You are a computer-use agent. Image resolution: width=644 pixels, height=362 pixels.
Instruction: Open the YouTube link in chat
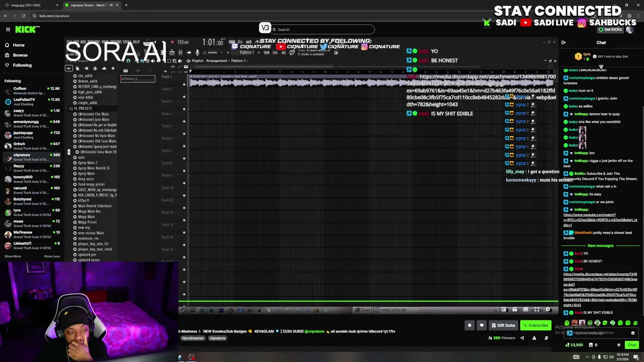click(600, 220)
